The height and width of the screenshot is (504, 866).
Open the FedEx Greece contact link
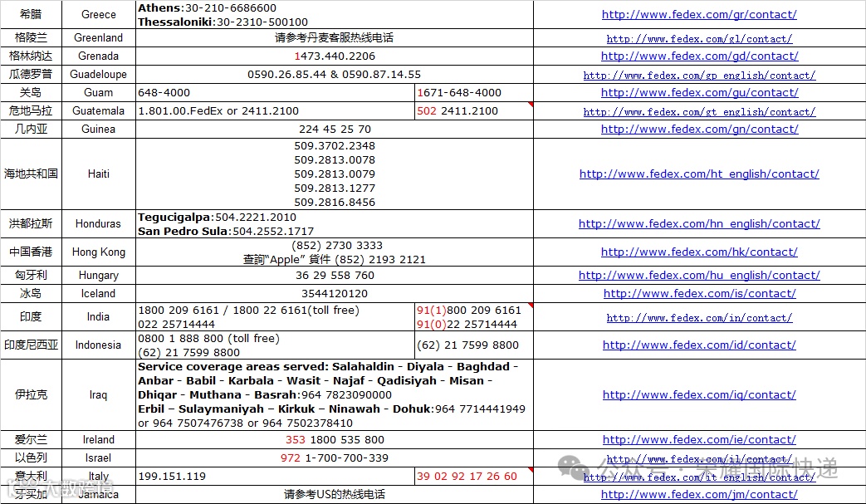699,15
